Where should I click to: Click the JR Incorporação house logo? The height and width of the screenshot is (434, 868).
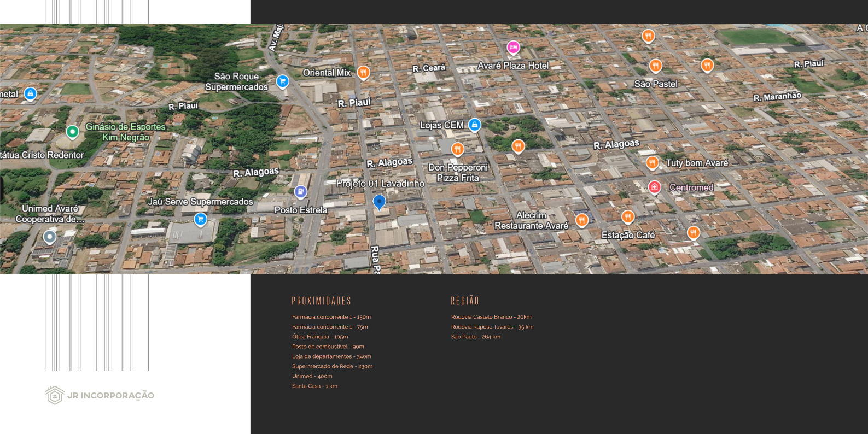(x=55, y=395)
